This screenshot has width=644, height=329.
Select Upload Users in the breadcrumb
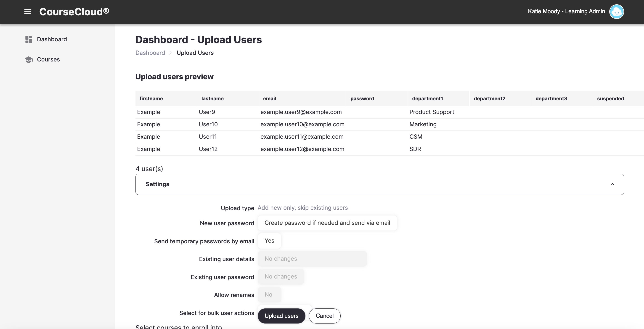[195, 53]
